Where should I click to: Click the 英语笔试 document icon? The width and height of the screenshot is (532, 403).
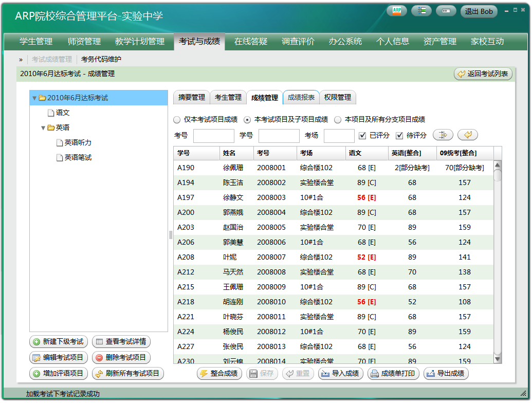(60, 157)
